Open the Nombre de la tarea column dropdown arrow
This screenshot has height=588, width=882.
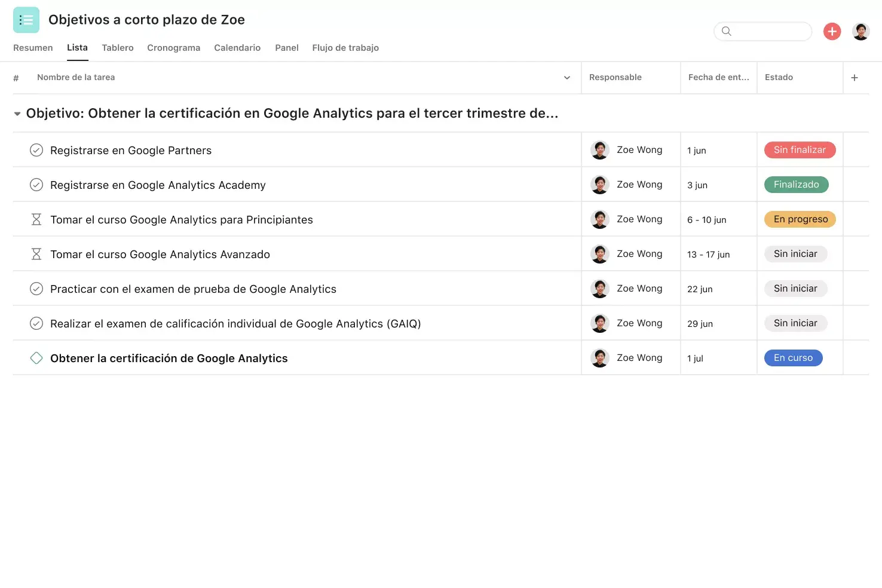point(567,78)
